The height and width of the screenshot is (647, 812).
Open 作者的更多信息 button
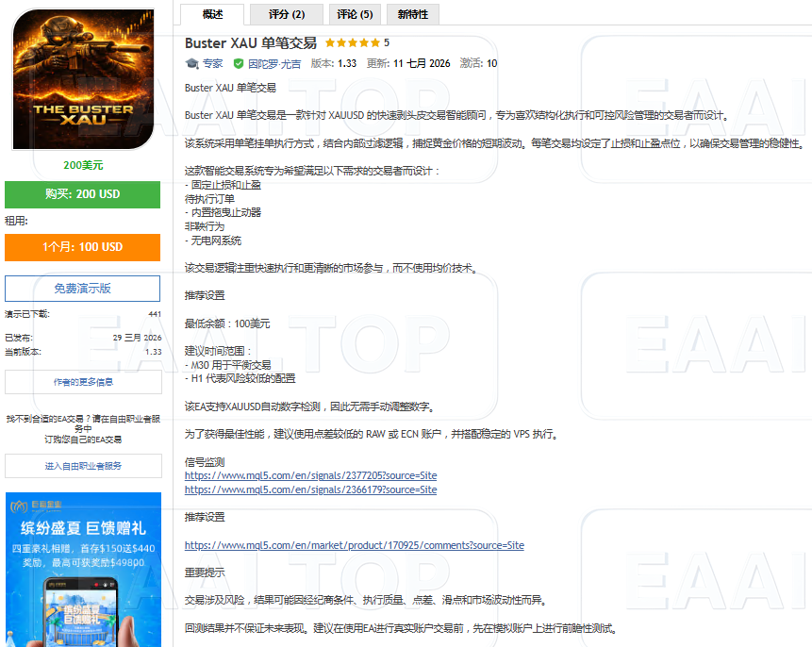83,382
